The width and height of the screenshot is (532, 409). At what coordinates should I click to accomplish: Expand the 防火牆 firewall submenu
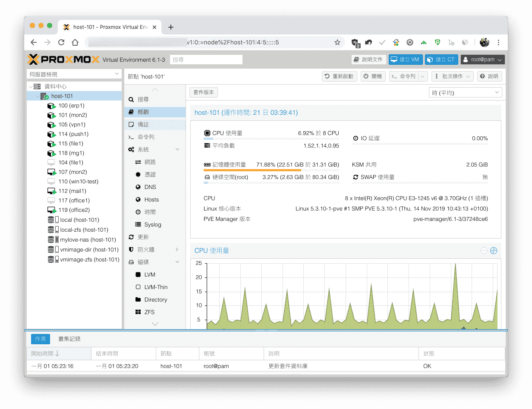[177, 249]
